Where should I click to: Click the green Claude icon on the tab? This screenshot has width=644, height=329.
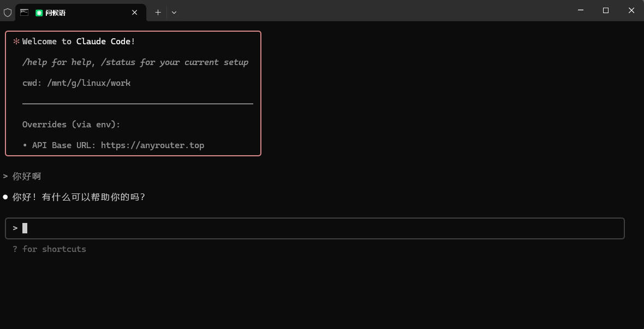click(x=37, y=12)
